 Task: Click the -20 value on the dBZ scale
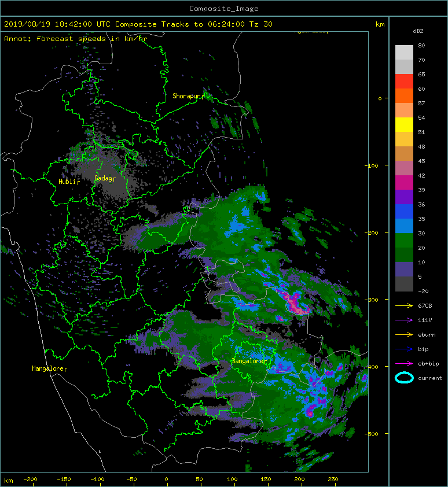(424, 292)
